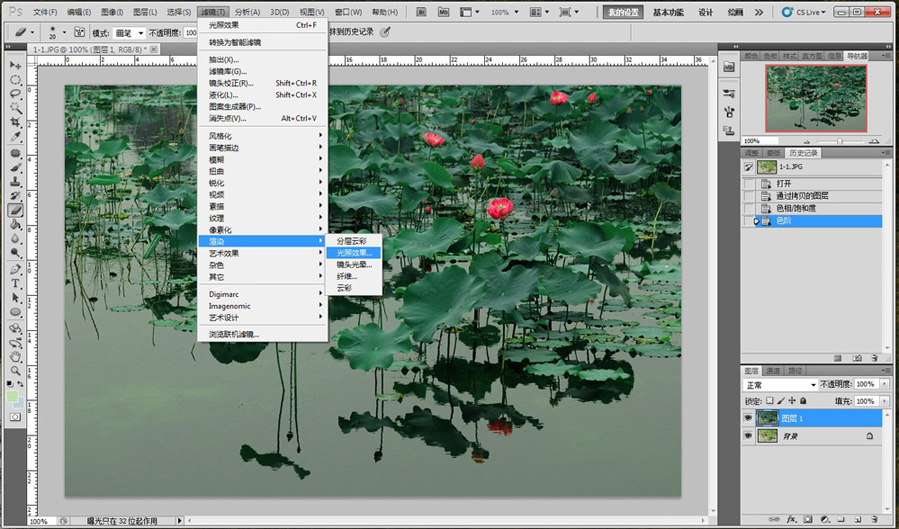The width and height of the screenshot is (899, 529).
Task: Add a layer style with fx icon
Action: pos(792,519)
